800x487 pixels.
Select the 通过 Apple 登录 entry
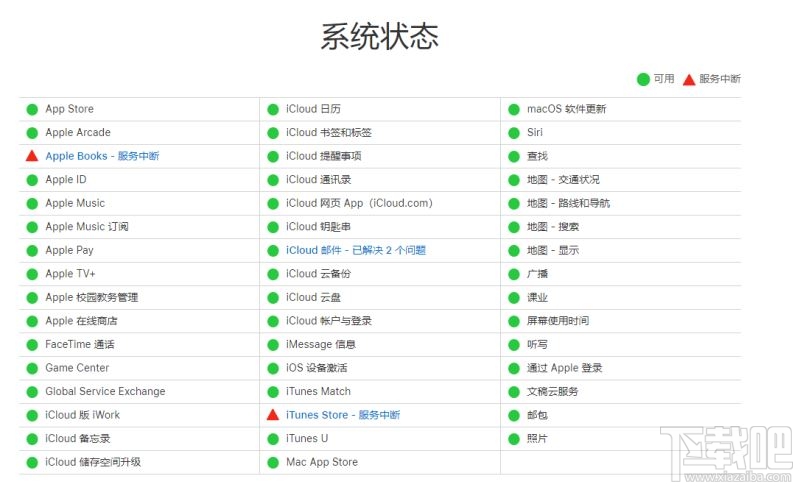(565, 368)
